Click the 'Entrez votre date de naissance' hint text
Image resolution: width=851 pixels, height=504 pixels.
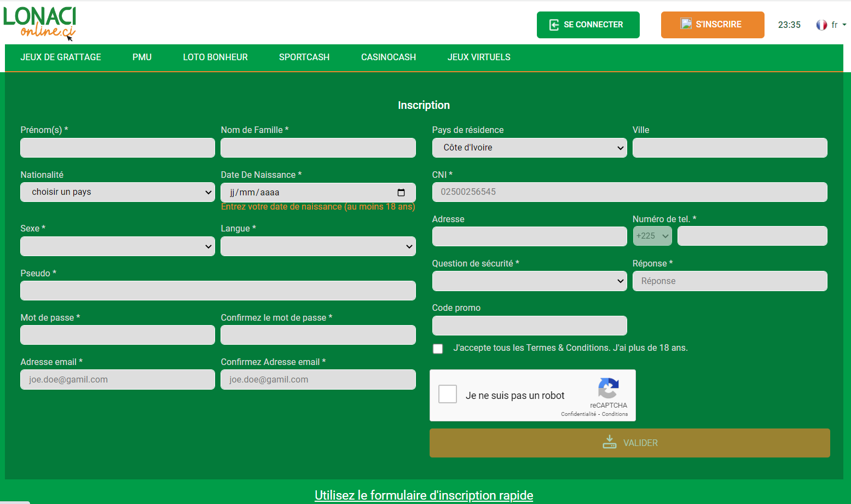318,207
